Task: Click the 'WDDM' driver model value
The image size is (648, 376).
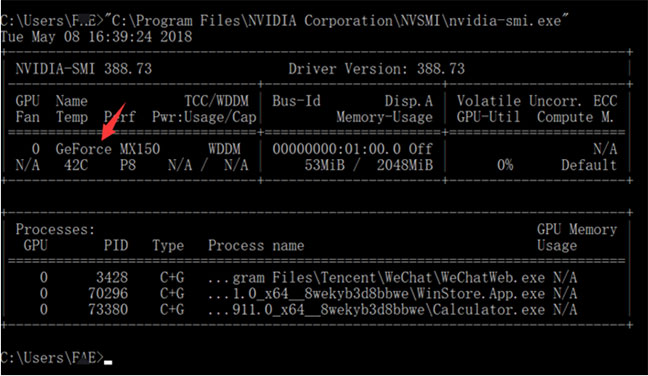Action: pyautogui.click(x=224, y=149)
